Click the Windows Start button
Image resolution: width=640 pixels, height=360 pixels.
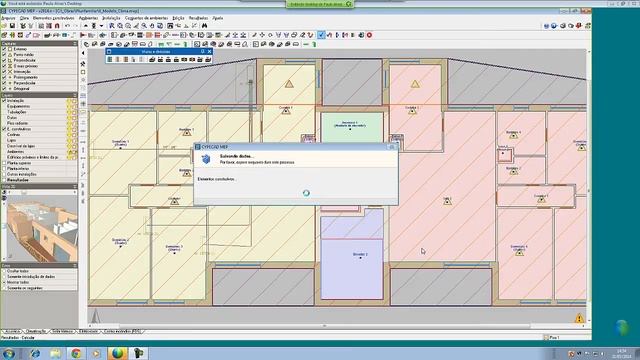coord(9,353)
